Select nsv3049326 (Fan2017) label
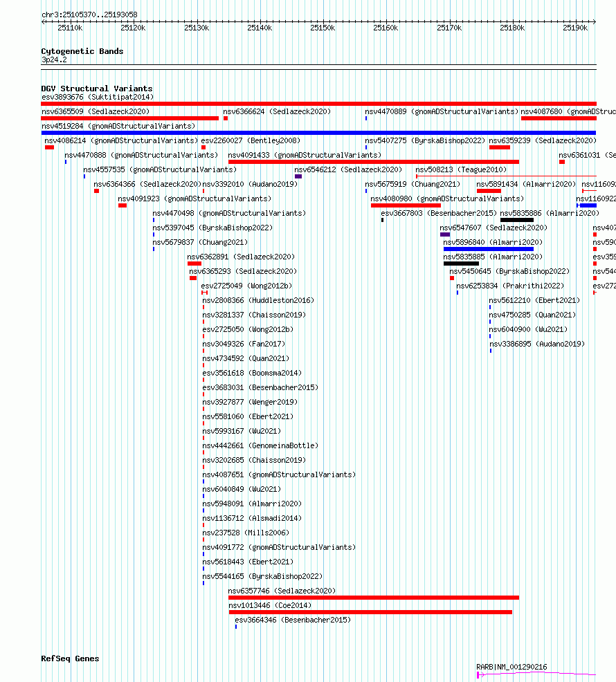Viewport: 616px width, 682px height. coord(244,344)
